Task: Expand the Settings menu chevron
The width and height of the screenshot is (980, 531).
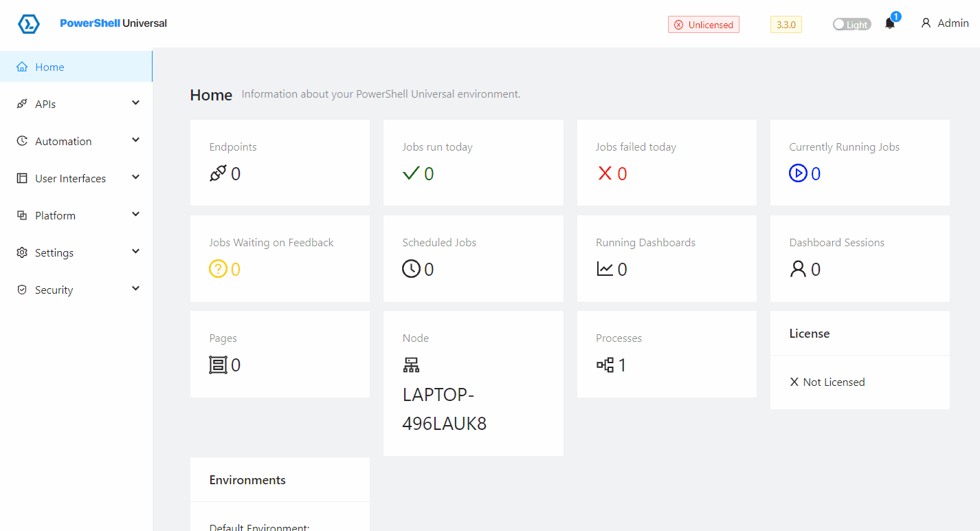Action: (x=135, y=251)
